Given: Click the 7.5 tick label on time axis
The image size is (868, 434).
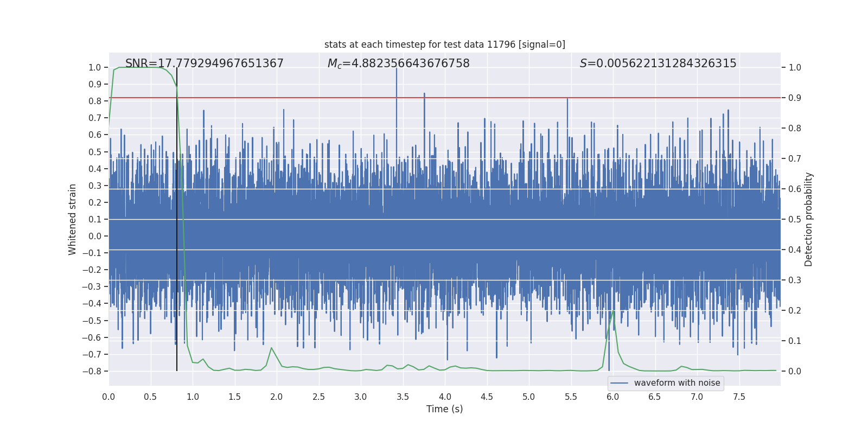Looking at the screenshot, I should click(x=739, y=397).
